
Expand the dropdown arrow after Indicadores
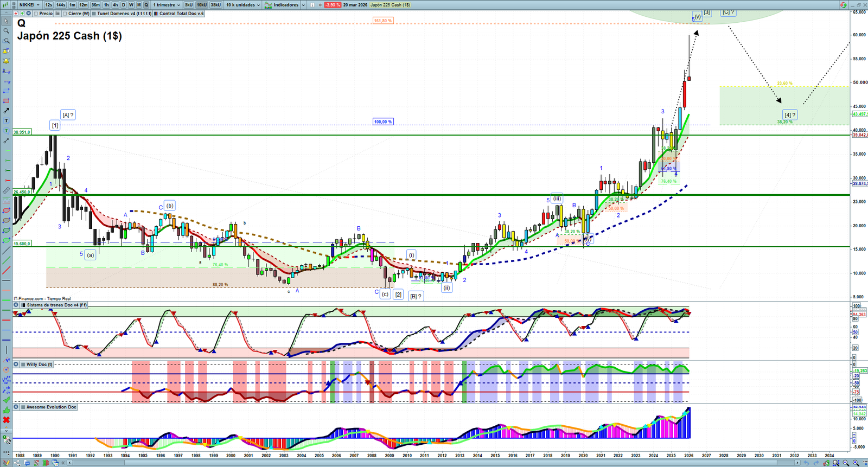click(303, 5)
